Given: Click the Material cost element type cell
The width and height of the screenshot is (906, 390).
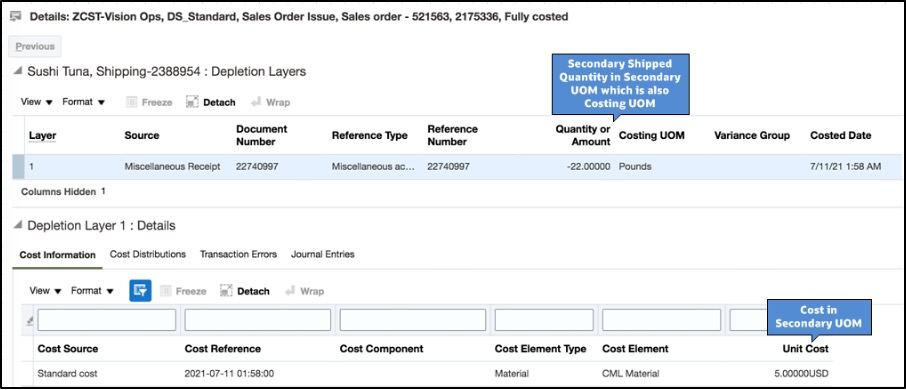Looking at the screenshot, I should pos(511,374).
